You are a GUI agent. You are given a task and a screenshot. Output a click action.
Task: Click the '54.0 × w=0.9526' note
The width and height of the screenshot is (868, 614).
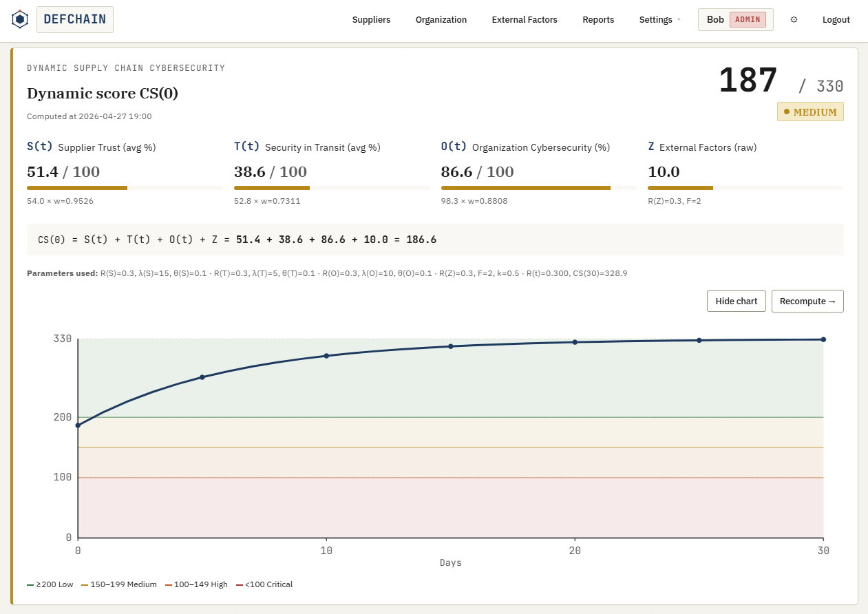click(60, 201)
